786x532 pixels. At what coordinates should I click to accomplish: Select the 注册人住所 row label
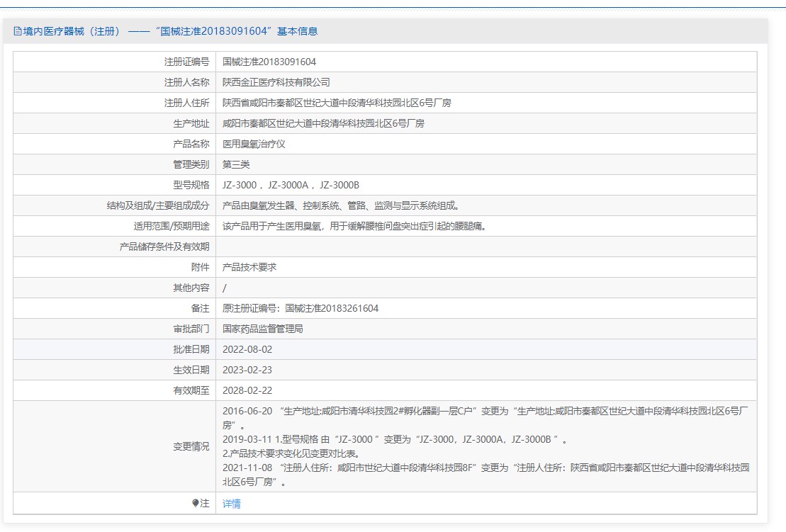coord(186,103)
